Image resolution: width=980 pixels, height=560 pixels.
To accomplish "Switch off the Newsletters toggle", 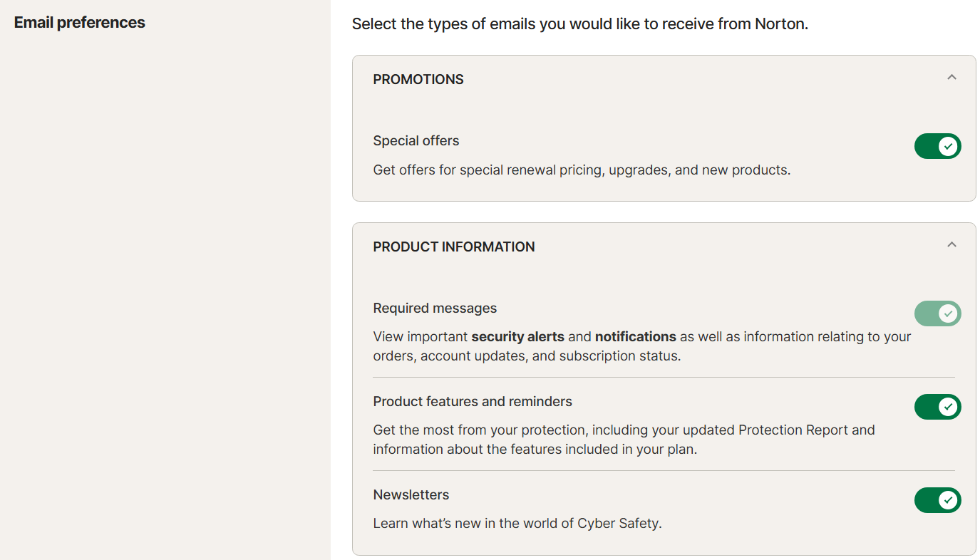I will click(937, 500).
